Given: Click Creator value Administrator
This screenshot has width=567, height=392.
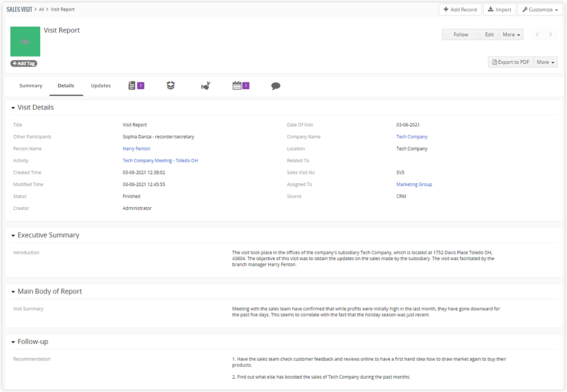Looking at the screenshot, I should click(137, 208).
